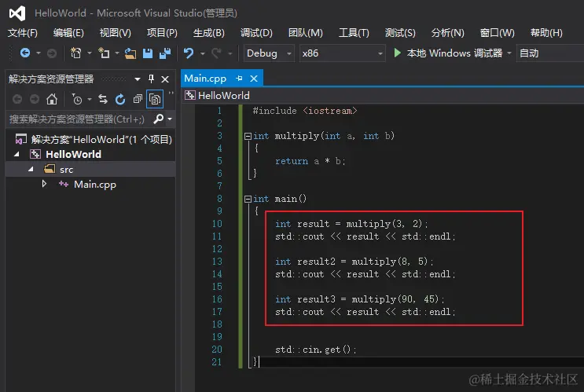This screenshot has width=584, height=392.
Task: Open the 团队(M) menu
Action: tap(306, 33)
